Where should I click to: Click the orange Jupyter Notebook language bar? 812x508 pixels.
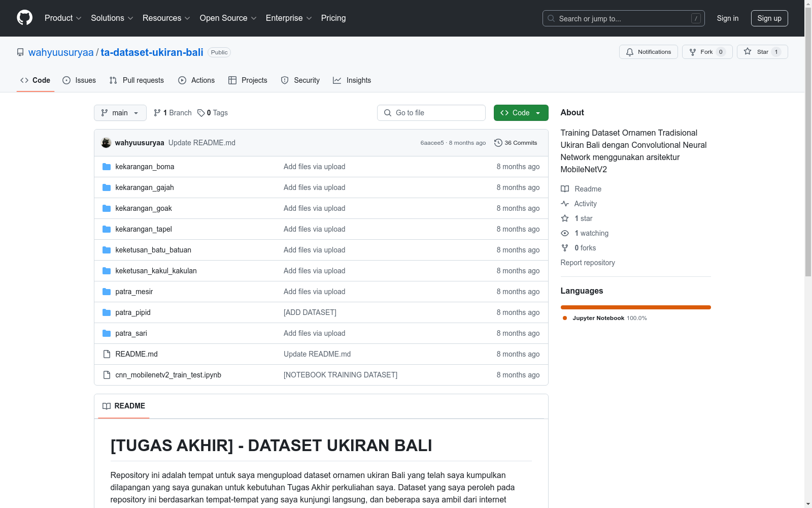coord(636,307)
